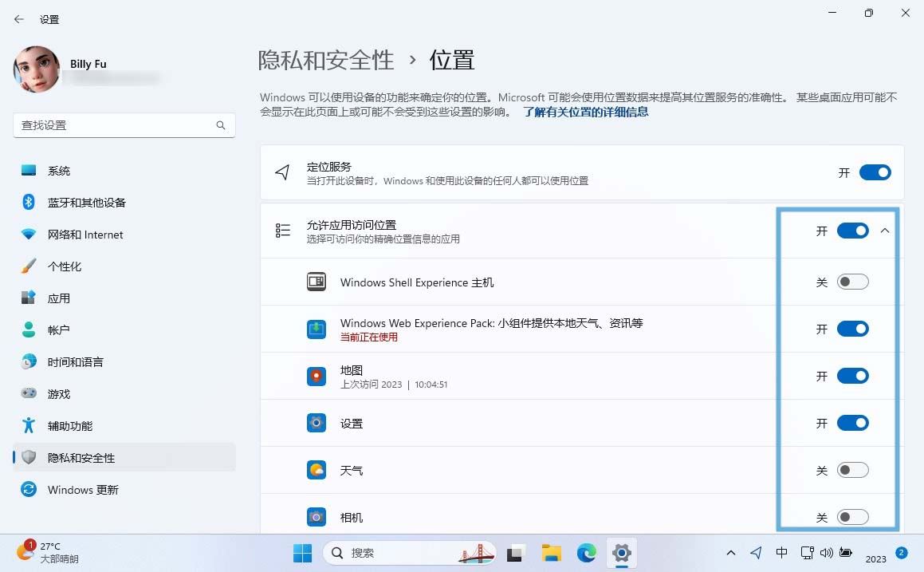This screenshot has height=572, width=924.
Task: Click the search magnifier icon in 查找设置
Action: [221, 125]
